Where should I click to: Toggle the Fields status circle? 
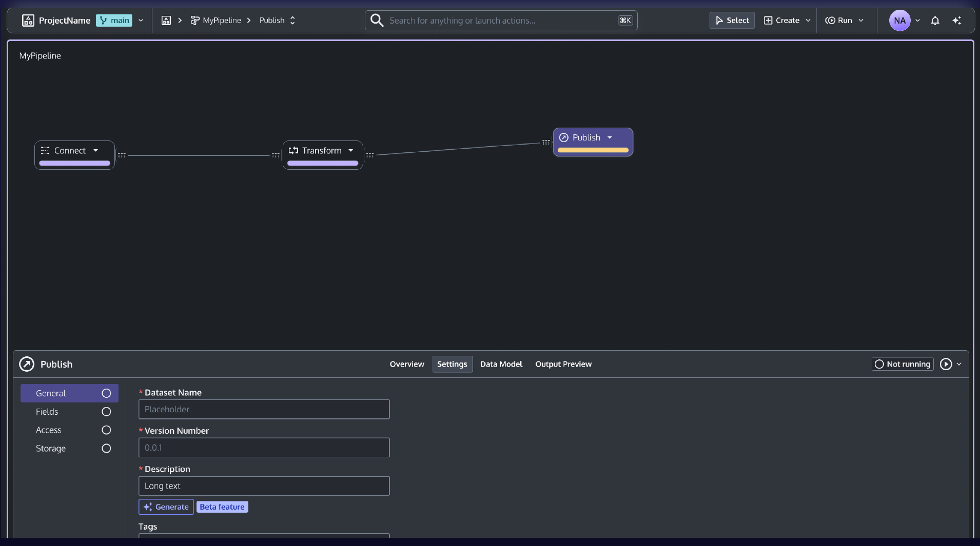(x=106, y=412)
